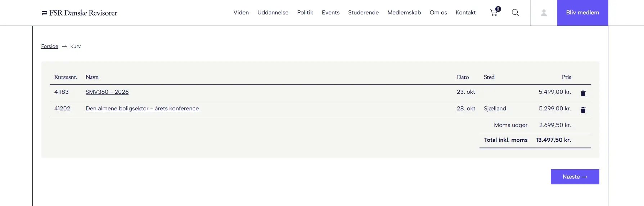Click the location Sjælland

pos(495,109)
